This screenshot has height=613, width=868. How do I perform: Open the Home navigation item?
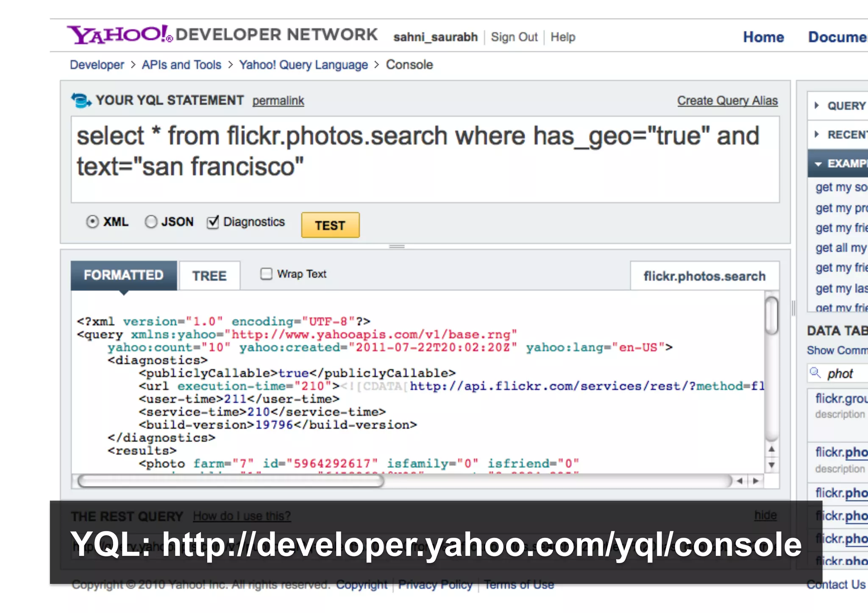pos(763,37)
